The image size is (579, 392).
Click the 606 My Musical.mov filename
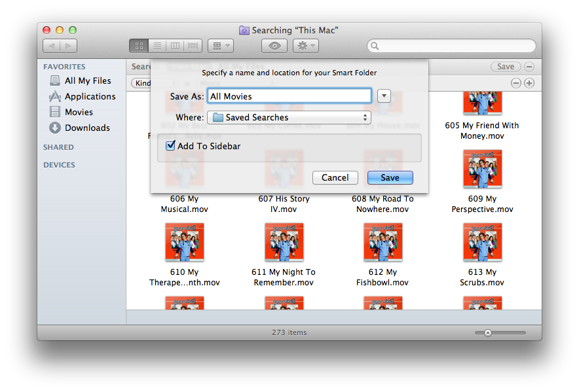184,204
